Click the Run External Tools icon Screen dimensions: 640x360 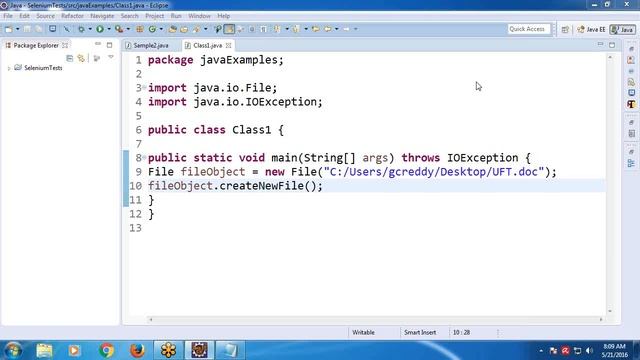pos(119,29)
